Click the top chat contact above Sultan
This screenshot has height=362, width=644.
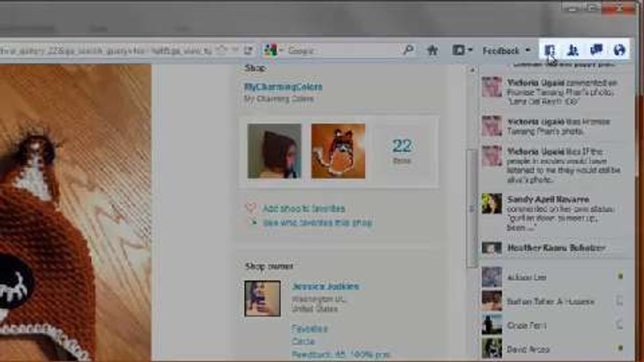click(555, 277)
